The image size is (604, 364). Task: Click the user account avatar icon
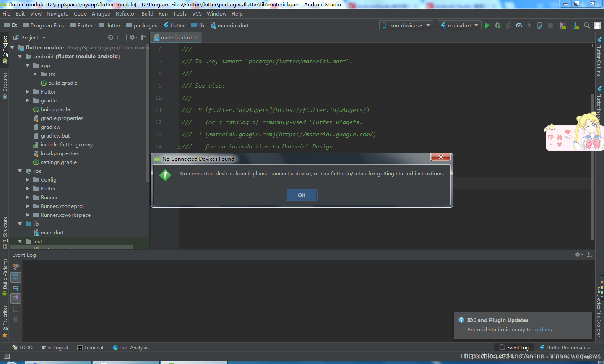(597, 25)
